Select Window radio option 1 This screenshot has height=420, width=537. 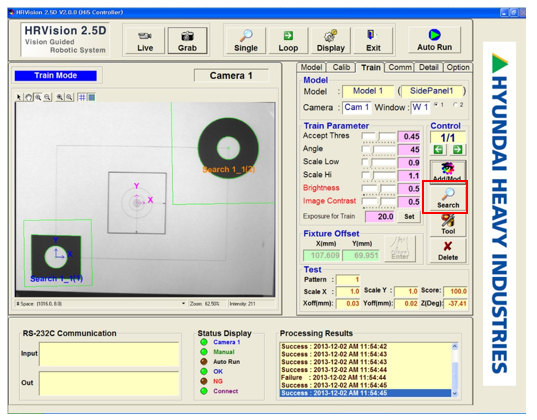coord(436,104)
